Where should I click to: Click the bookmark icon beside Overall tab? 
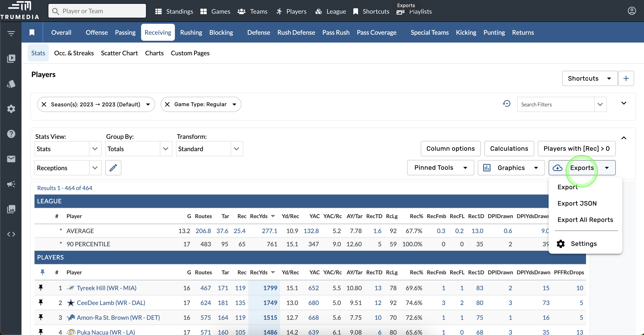[x=32, y=32]
